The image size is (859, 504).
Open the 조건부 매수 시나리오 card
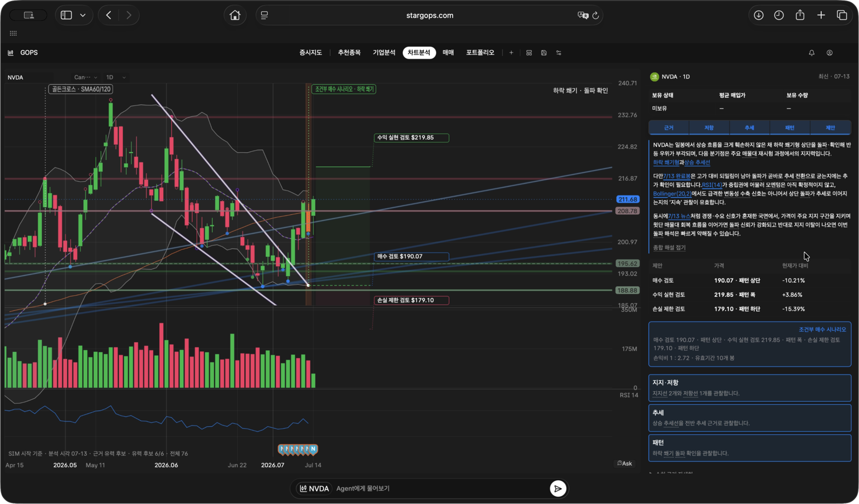750,344
